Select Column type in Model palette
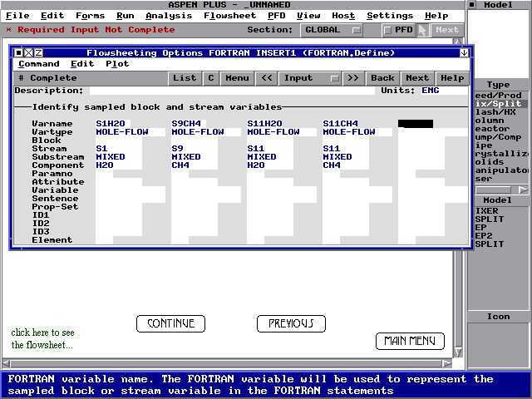 pos(500,121)
